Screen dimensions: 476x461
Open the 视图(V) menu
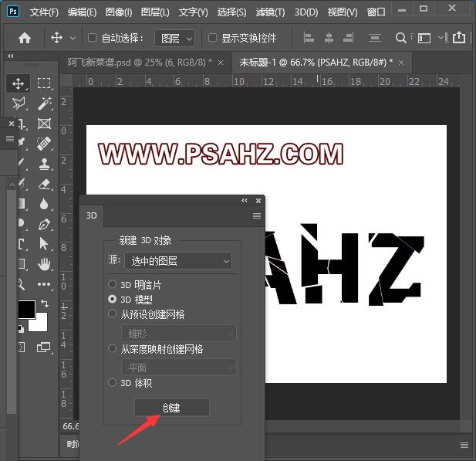pos(343,12)
